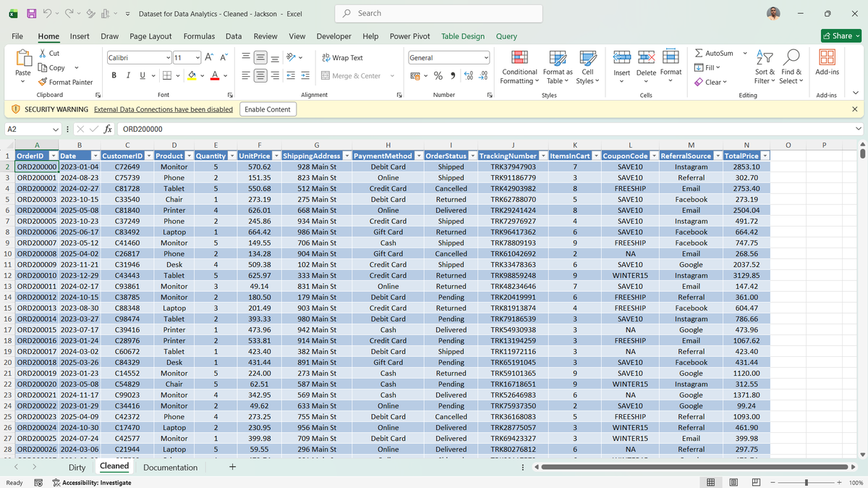The height and width of the screenshot is (488, 868).
Task: Open filter dropdown on TotalPrice header
Action: [x=765, y=156]
